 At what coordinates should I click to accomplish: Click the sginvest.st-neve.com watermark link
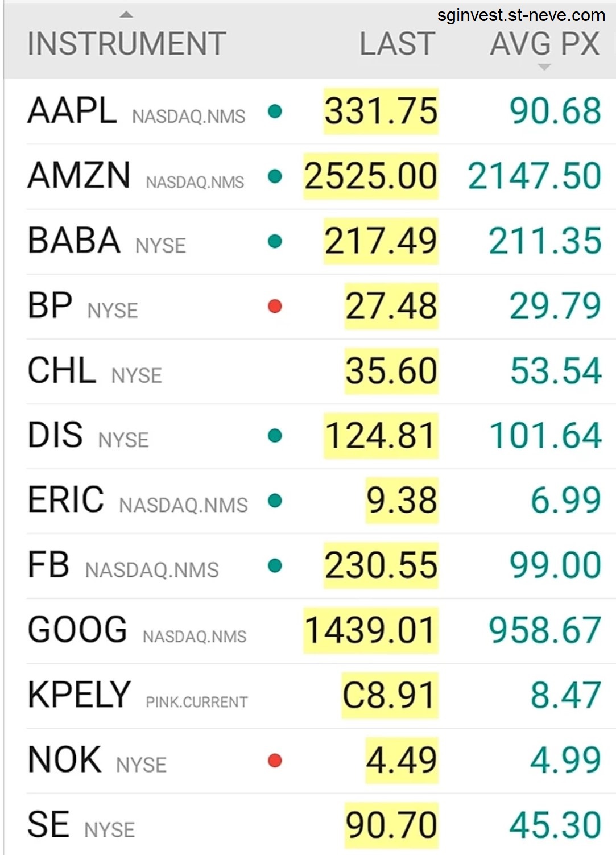[x=521, y=15]
